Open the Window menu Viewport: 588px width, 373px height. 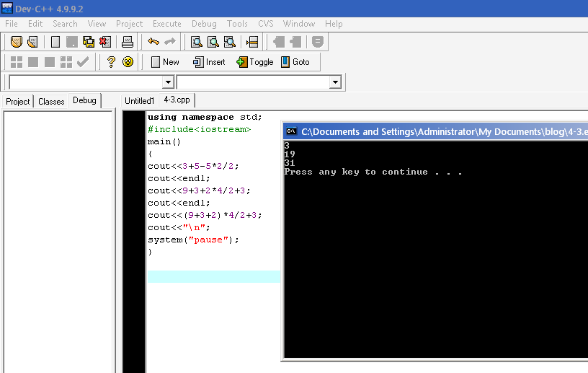(x=299, y=24)
